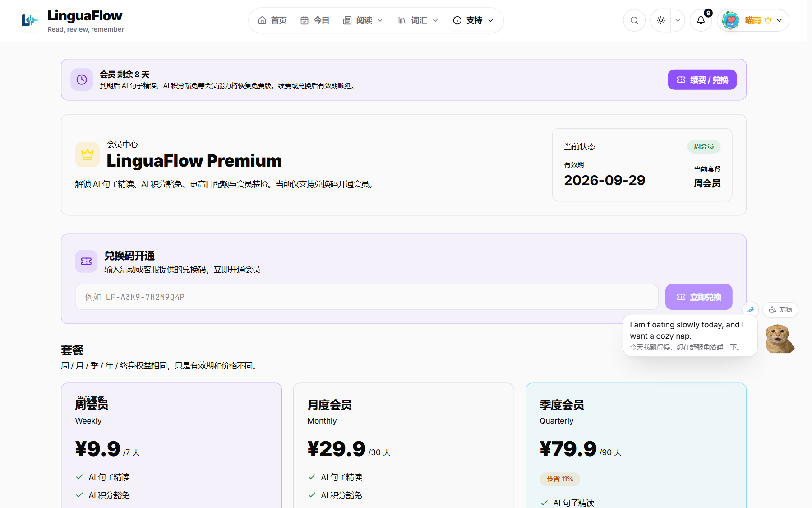Click the LinguaFlow Premium heading
The image size is (812, 508).
click(x=194, y=161)
